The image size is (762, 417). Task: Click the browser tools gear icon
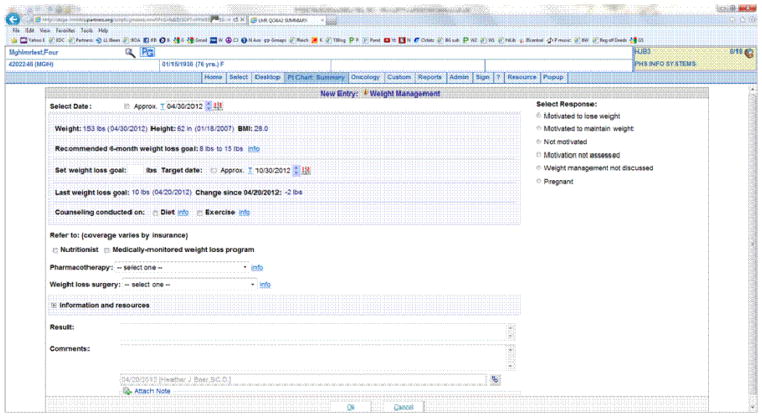pyautogui.click(x=751, y=20)
